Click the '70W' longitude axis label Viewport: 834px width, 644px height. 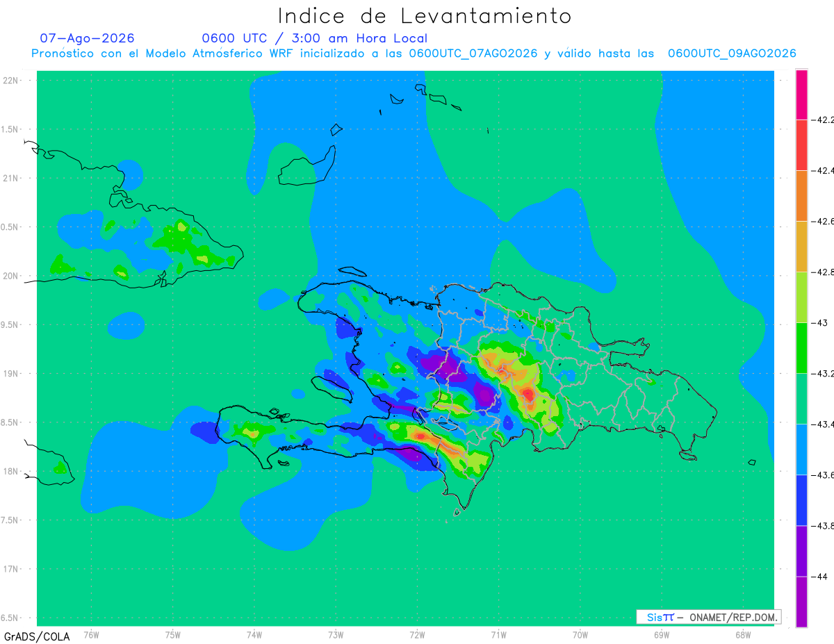[580, 634]
